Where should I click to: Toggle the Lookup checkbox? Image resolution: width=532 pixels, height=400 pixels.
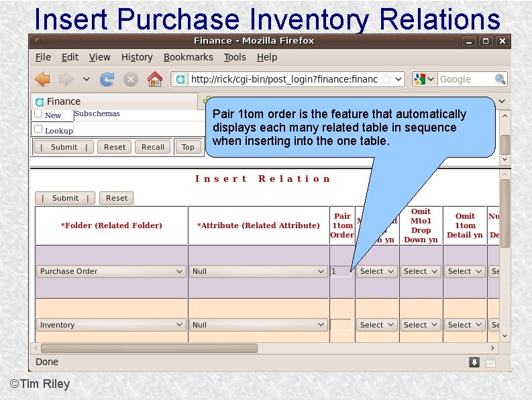[38, 129]
